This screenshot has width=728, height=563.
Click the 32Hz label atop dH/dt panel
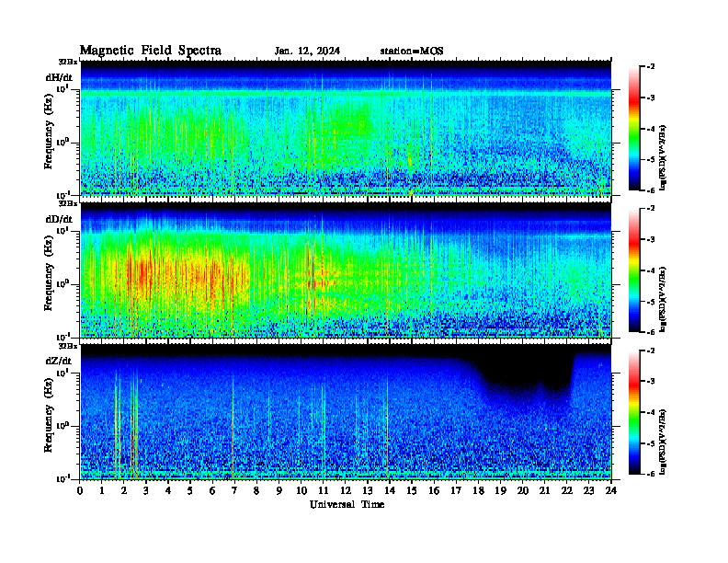click(x=68, y=61)
